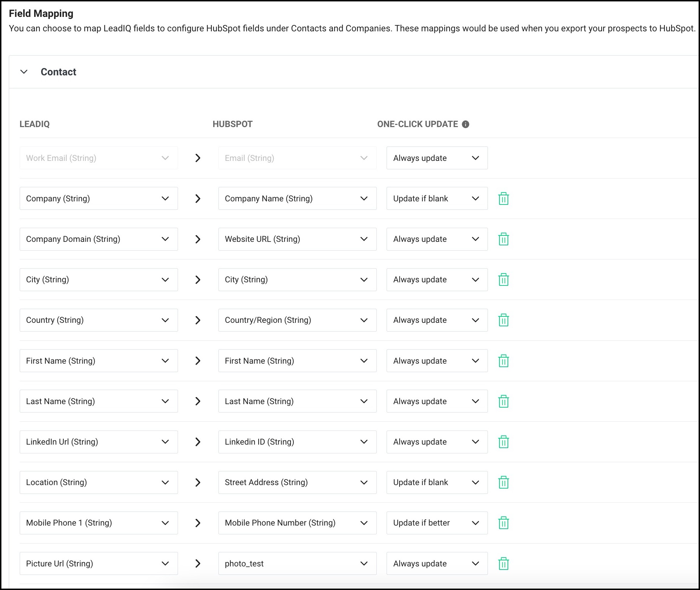This screenshot has height=590, width=700.
Task: Delete the First Name mapping row
Action: pyautogui.click(x=504, y=361)
